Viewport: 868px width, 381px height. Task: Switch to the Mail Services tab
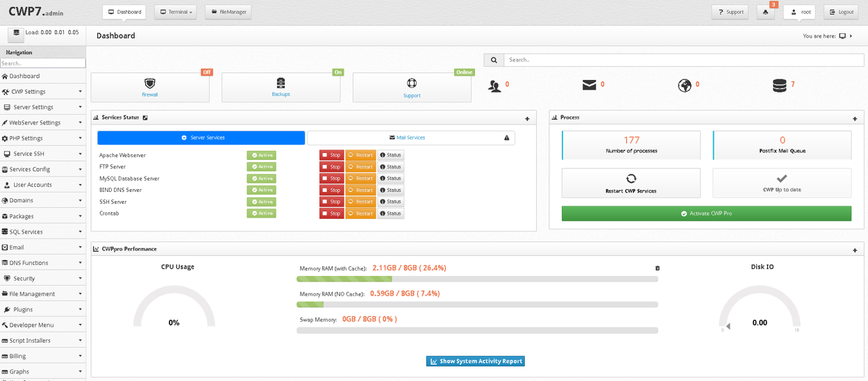(x=411, y=138)
